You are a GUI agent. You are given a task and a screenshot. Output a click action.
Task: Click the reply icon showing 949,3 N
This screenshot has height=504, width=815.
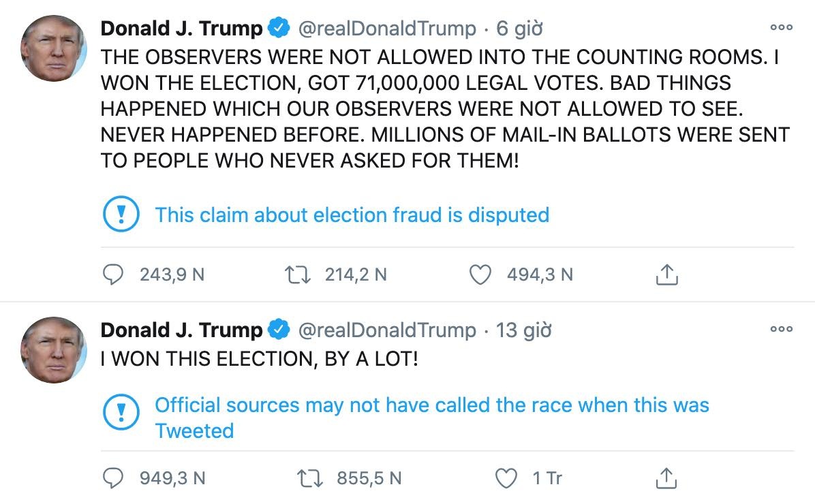coord(112,479)
